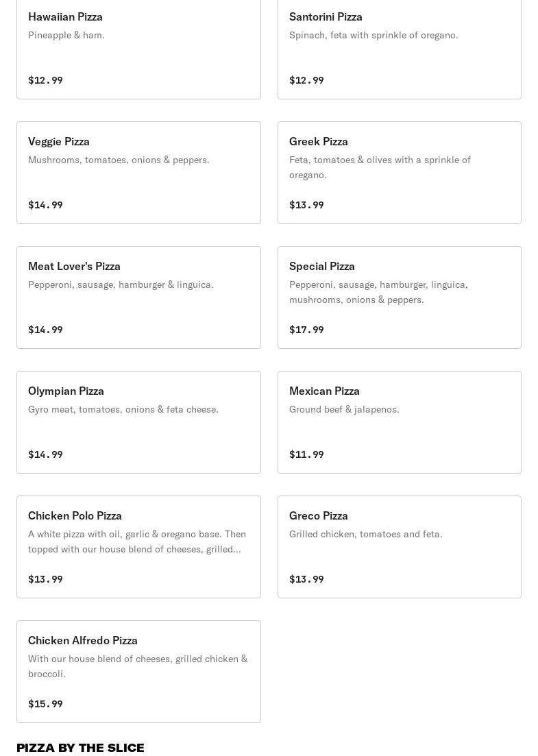The image size is (538, 756).
Task: Select the Santorini Pizza card
Action: (x=399, y=48)
